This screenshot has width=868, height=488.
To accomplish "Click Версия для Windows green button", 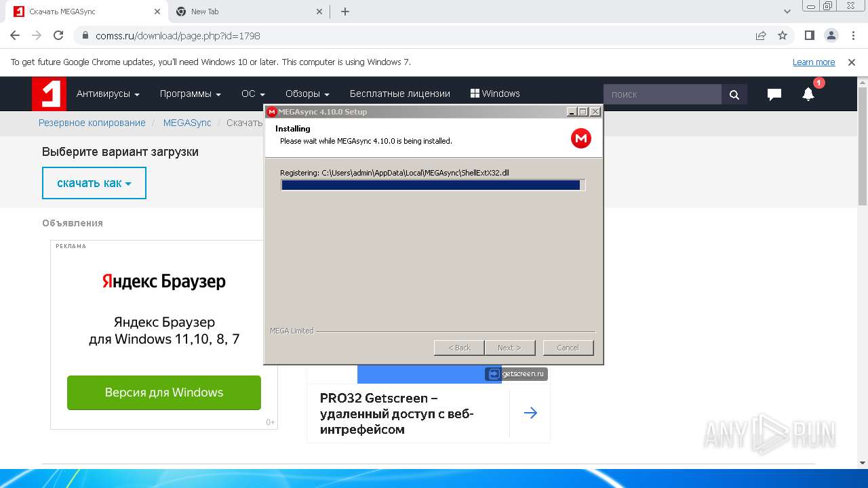I will pyautogui.click(x=164, y=392).
